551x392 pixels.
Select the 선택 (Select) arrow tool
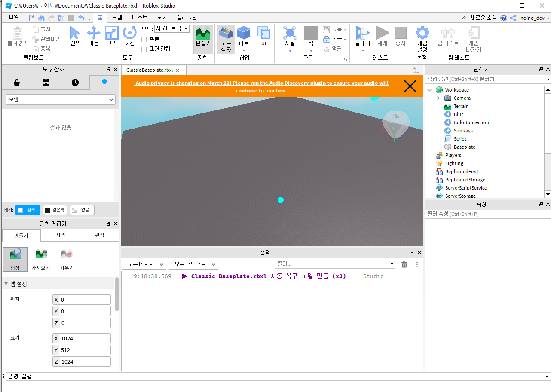(75, 36)
